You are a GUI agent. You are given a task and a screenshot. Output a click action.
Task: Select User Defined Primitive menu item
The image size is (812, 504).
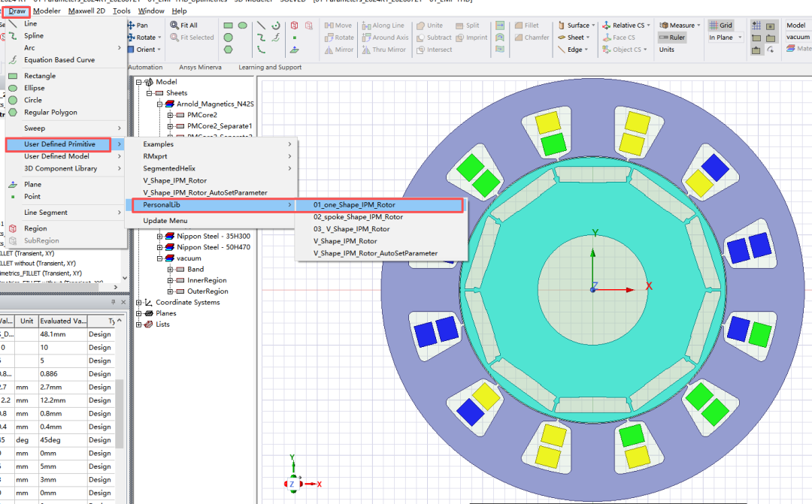point(66,144)
